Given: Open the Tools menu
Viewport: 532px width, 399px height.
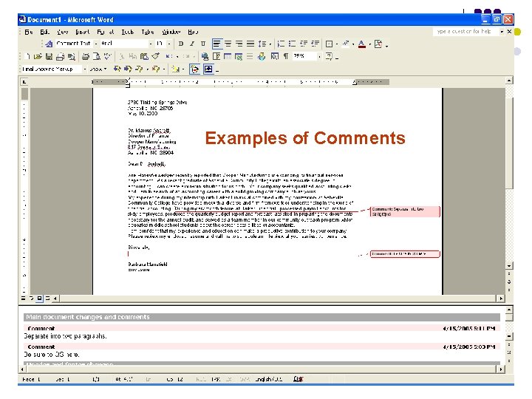Looking at the screenshot, I should click(128, 32).
